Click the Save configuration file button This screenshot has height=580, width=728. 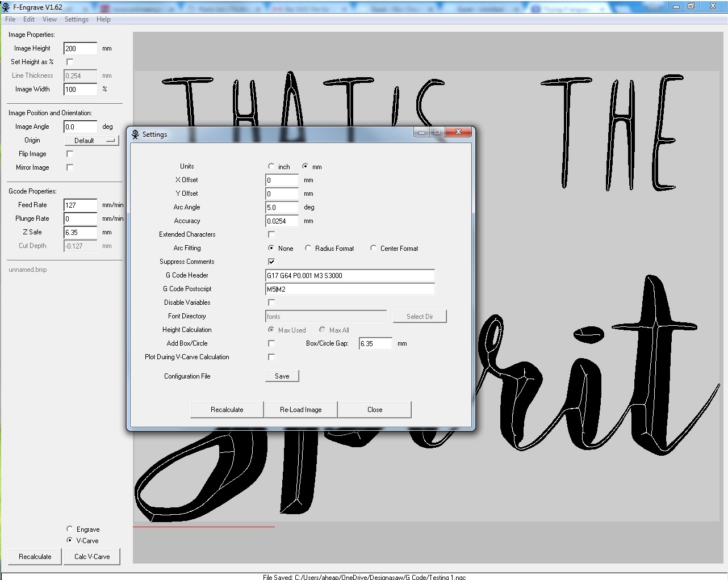click(x=282, y=376)
